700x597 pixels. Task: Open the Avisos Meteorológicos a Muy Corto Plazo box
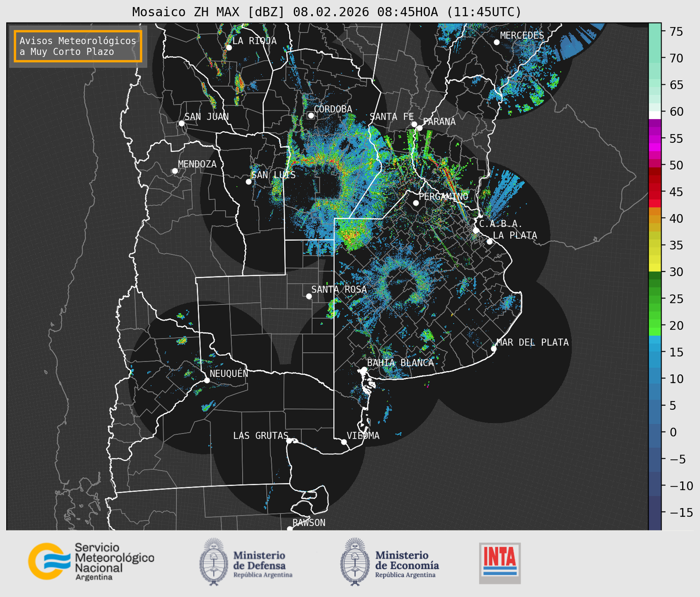78,46
